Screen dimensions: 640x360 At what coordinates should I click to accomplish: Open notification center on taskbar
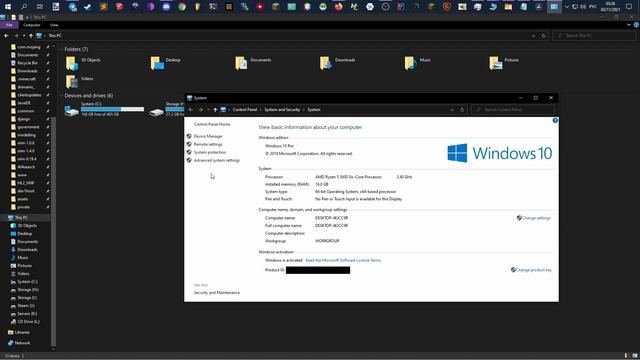pos(629,6)
